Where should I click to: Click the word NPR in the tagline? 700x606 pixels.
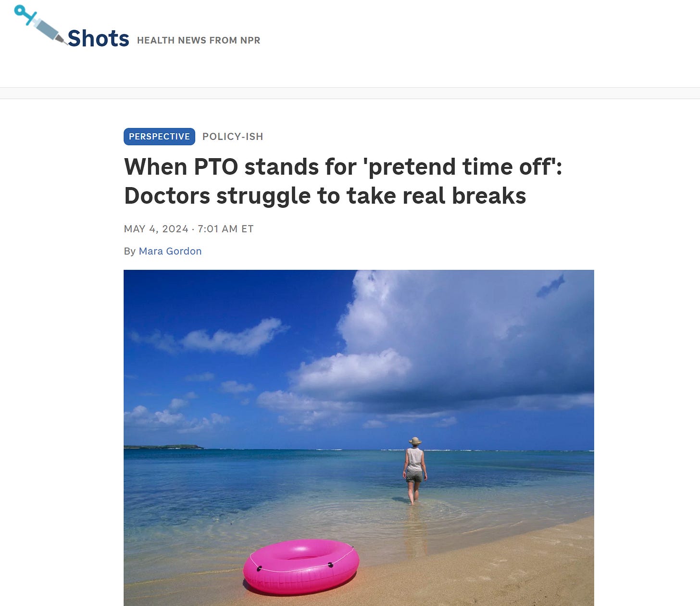click(x=250, y=40)
